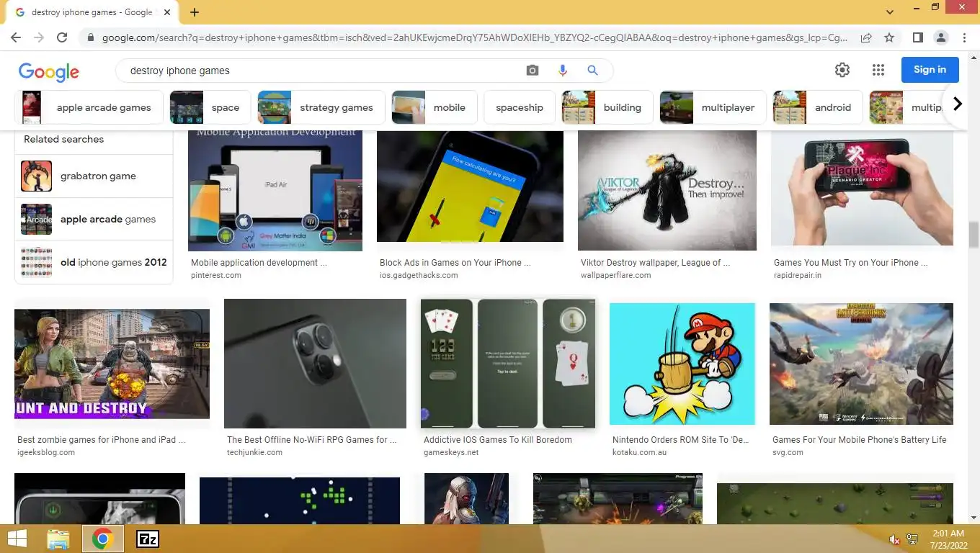980x553 pixels.
Task: Show more filter chips with right arrow
Action: coord(957,104)
